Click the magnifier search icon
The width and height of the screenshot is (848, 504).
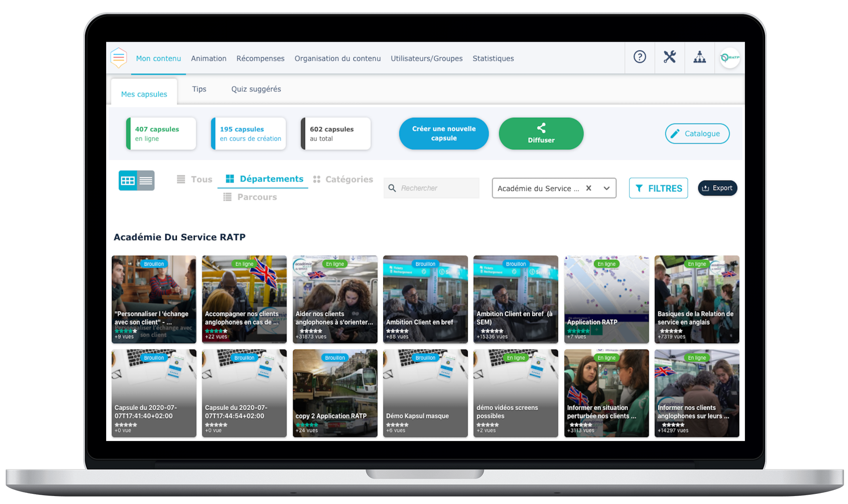392,188
